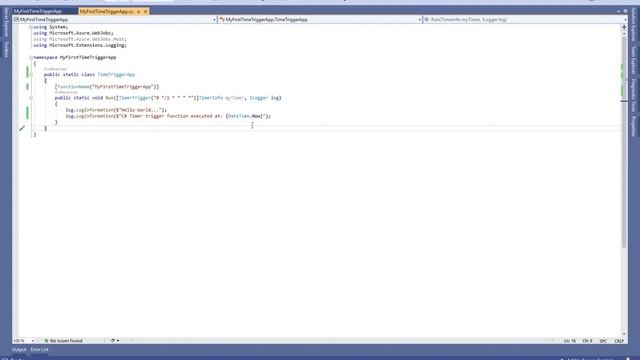Click the references CodeLens above class
The height and width of the screenshot is (360, 640).
point(55,69)
